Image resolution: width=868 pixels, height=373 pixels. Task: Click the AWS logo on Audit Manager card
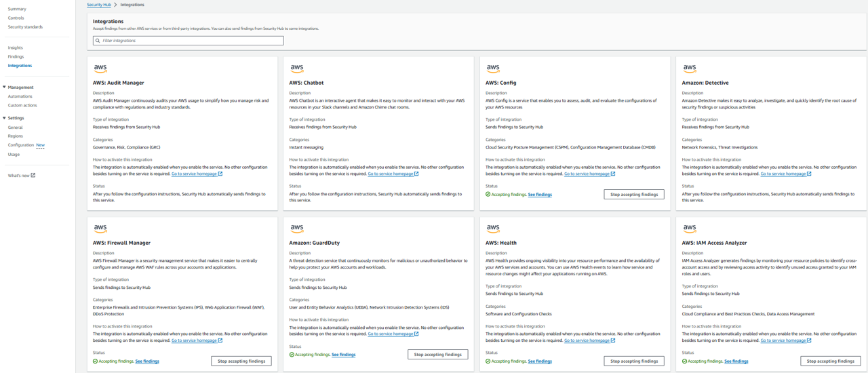(100, 68)
